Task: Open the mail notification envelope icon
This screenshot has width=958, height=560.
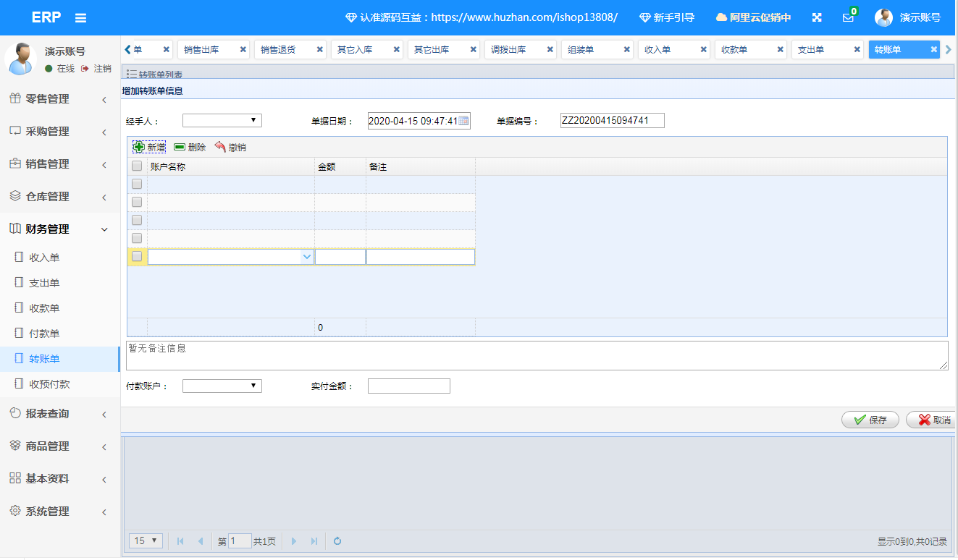Action: pyautogui.click(x=848, y=17)
